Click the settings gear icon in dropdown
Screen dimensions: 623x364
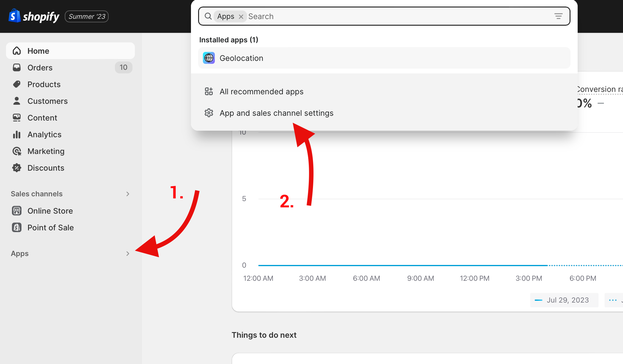[209, 113]
